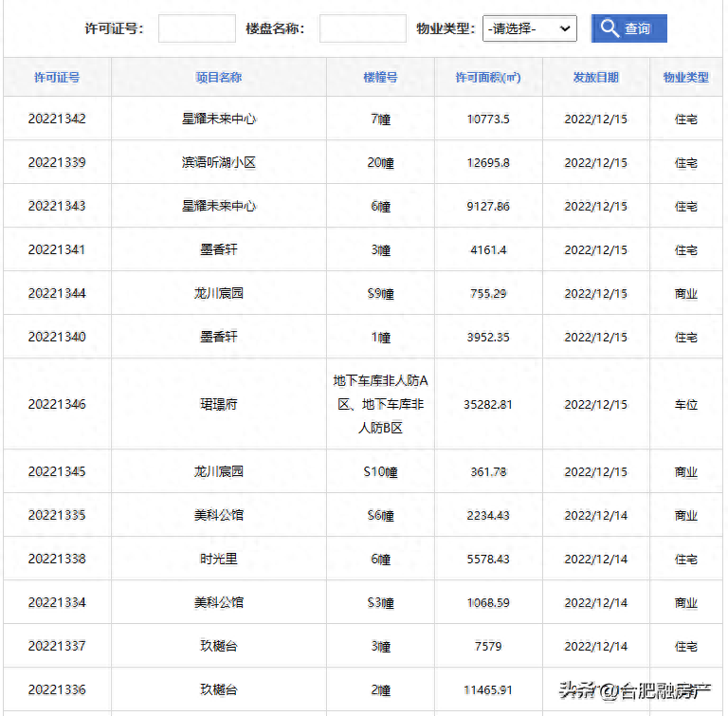The image size is (728, 716).
Task: Click 美科公馆 in row 20221334
Action: pyautogui.click(x=219, y=602)
